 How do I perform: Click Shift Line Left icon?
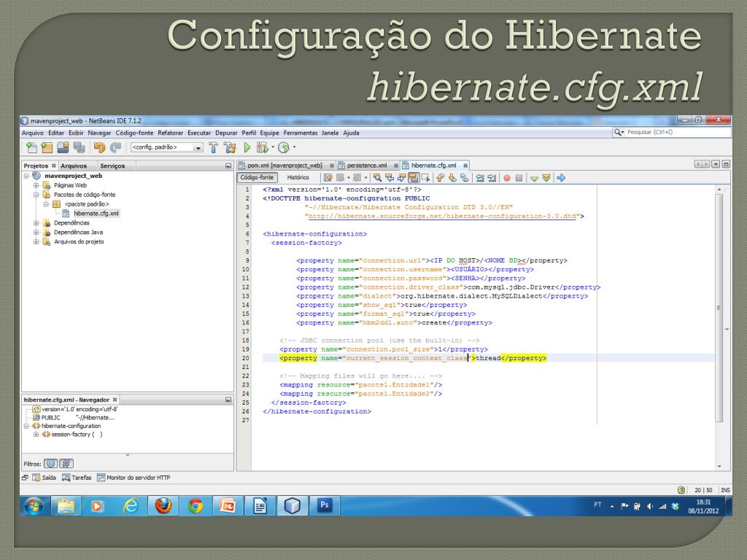point(480,178)
